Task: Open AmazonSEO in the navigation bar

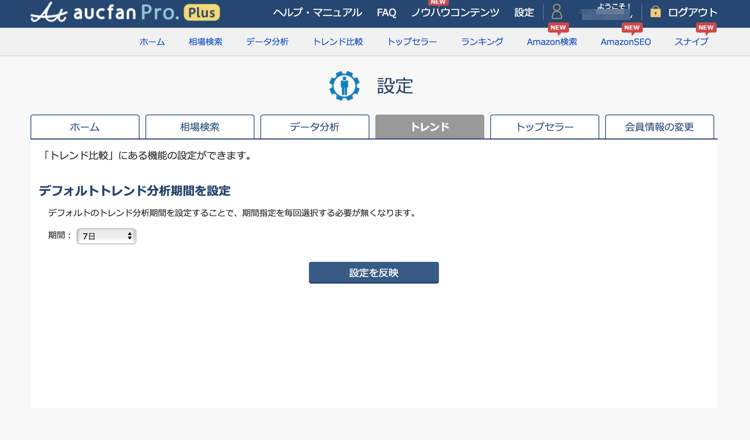Action: pyautogui.click(x=626, y=42)
